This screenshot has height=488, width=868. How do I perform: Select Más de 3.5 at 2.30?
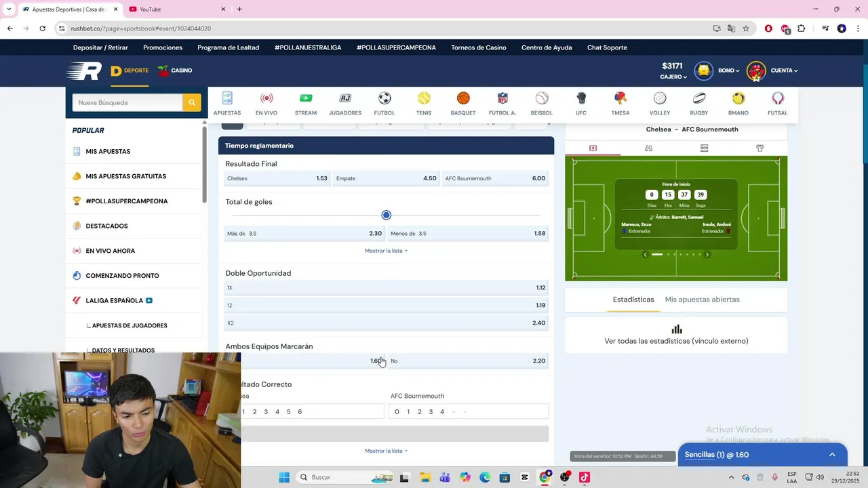pos(304,233)
